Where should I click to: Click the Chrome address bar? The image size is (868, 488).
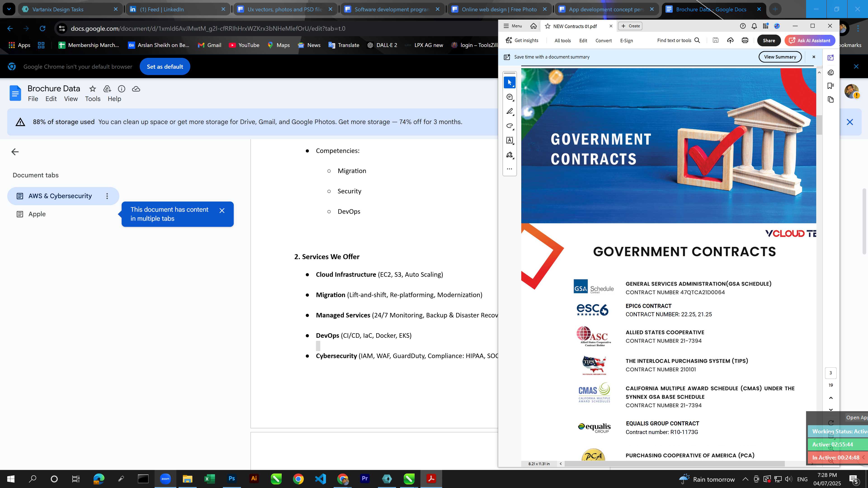276,29
